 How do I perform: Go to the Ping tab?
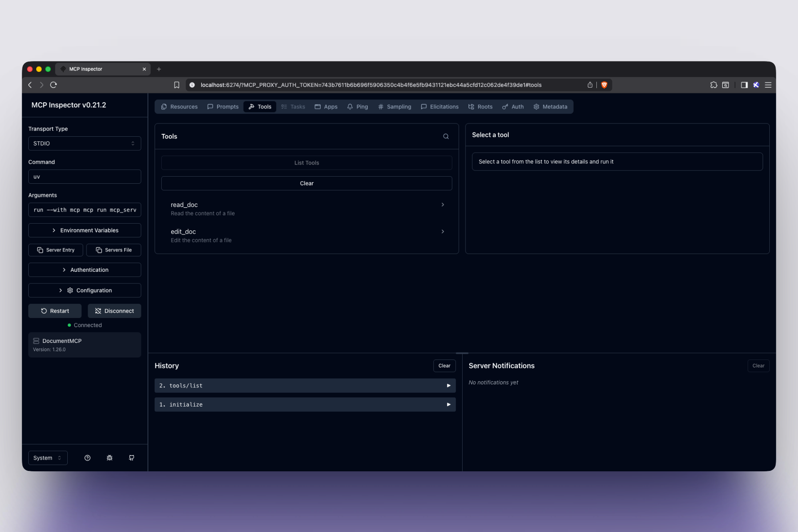(x=357, y=107)
